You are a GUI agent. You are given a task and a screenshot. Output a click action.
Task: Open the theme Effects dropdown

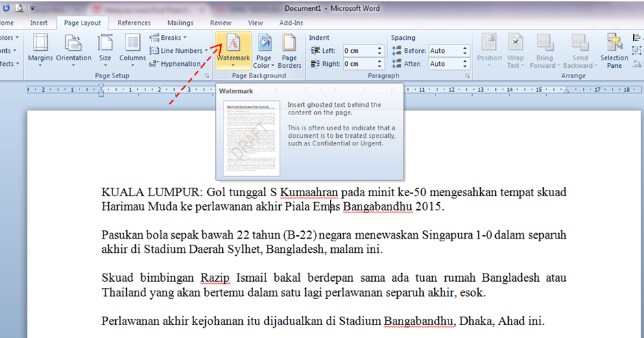10,64
